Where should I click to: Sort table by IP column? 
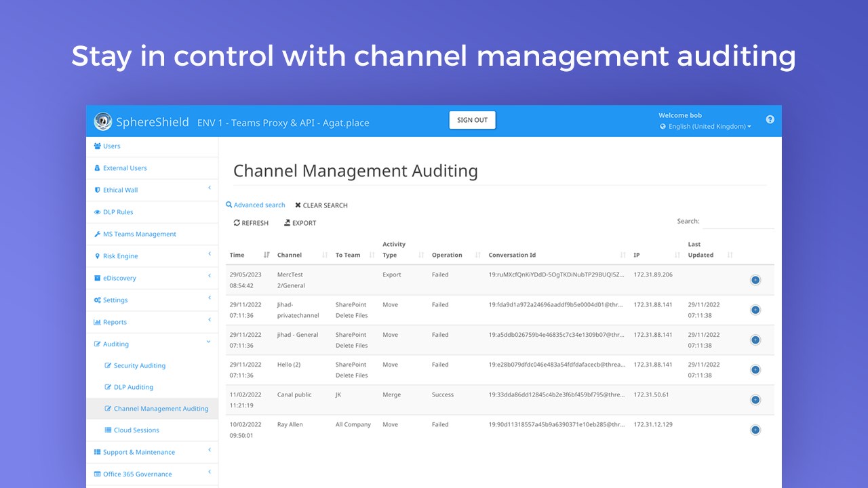pyautogui.click(x=677, y=256)
